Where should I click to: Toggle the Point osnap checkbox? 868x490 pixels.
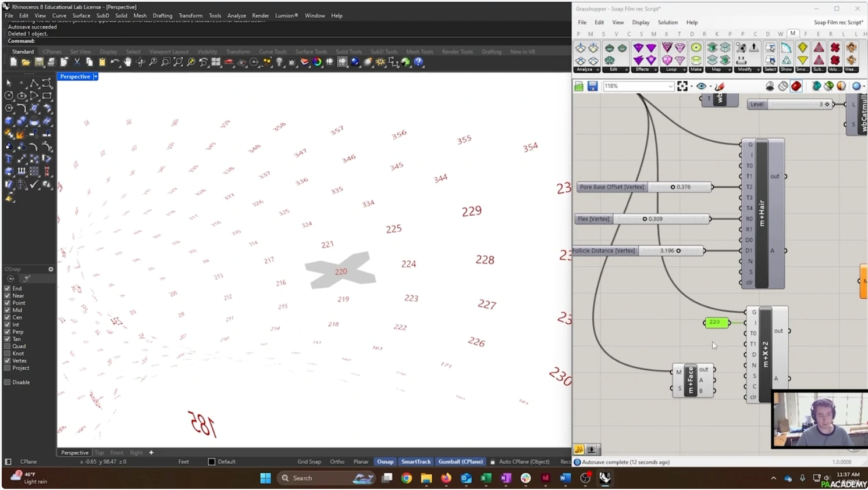tap(8, 303)
